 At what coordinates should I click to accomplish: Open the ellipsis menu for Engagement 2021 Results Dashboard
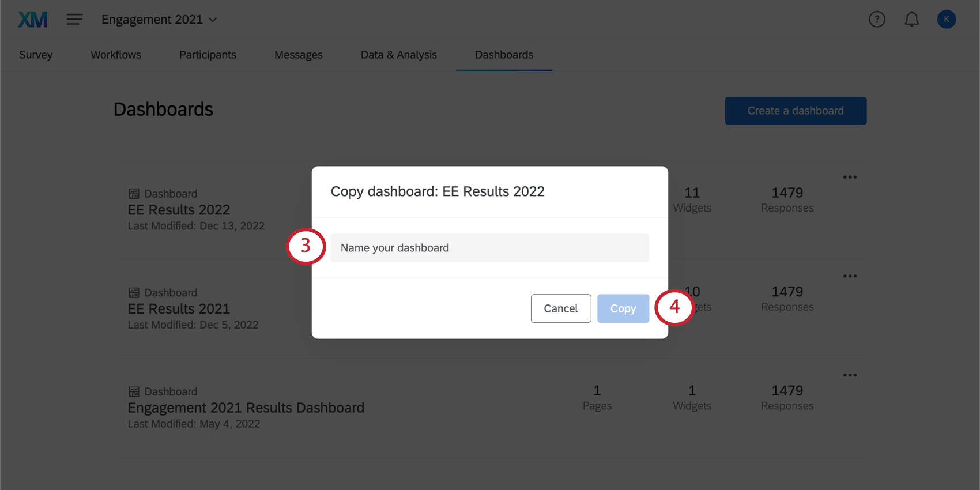click(850, 375)
